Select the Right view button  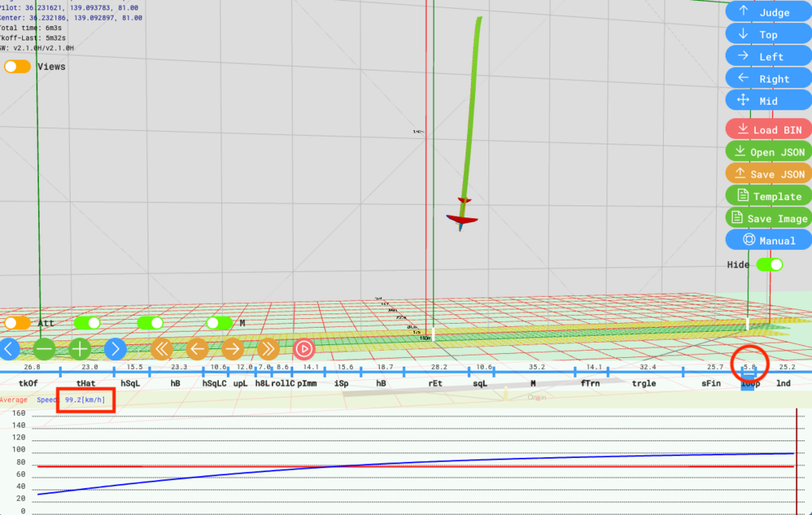pyautogui.click(x=768, y=79)
